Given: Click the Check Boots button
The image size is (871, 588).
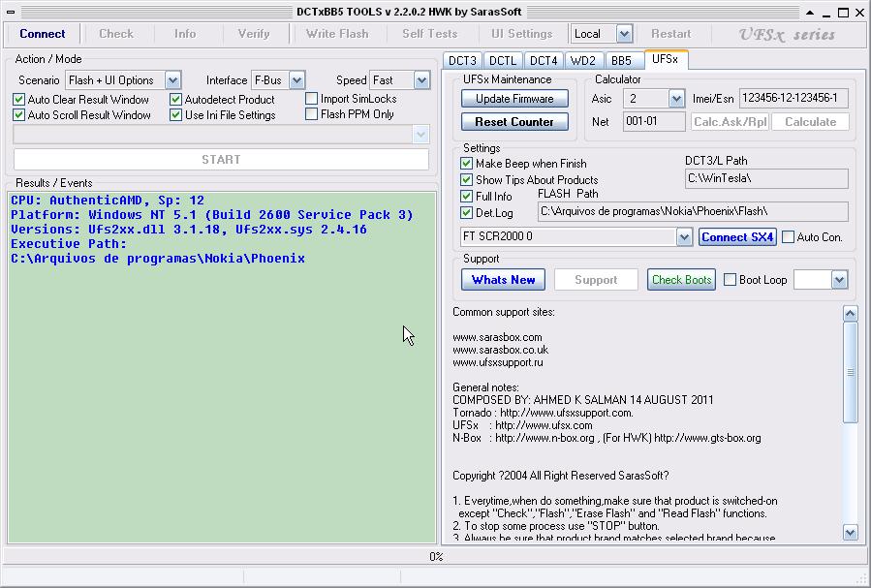Looking at the screenshot, I should 681,280.
